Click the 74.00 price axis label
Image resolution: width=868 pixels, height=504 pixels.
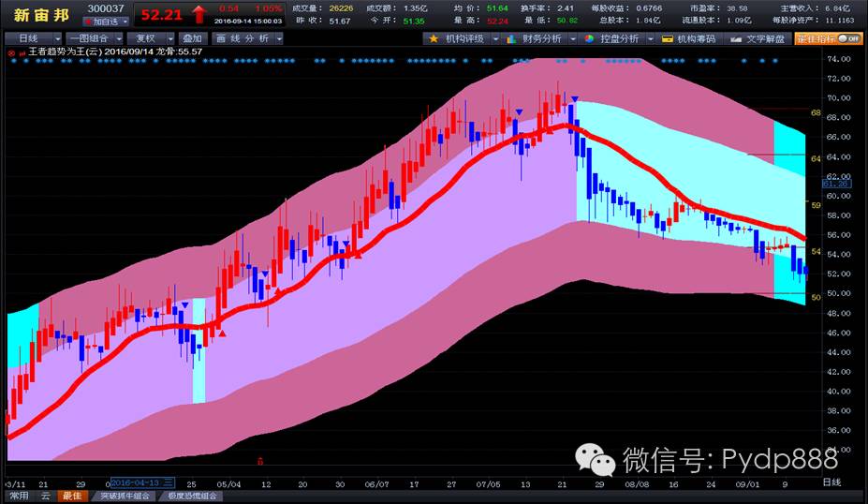[839, 59]
